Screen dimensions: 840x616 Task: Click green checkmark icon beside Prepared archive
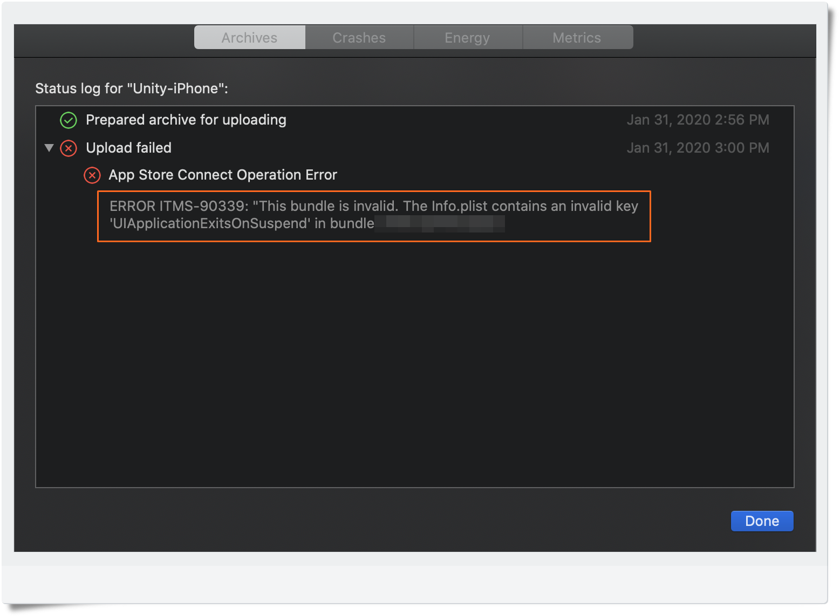point(69,120)
